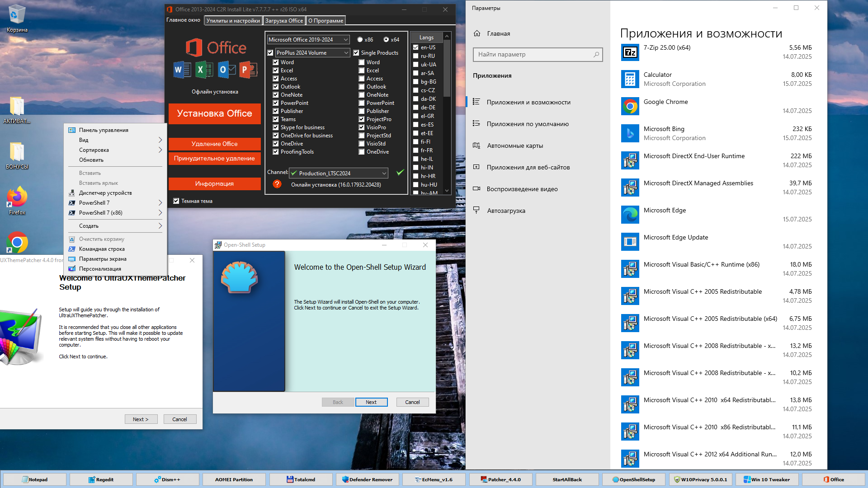Choose Персонализация from context menu
Viewport: 868px width, 488px height.
[115, 269]
